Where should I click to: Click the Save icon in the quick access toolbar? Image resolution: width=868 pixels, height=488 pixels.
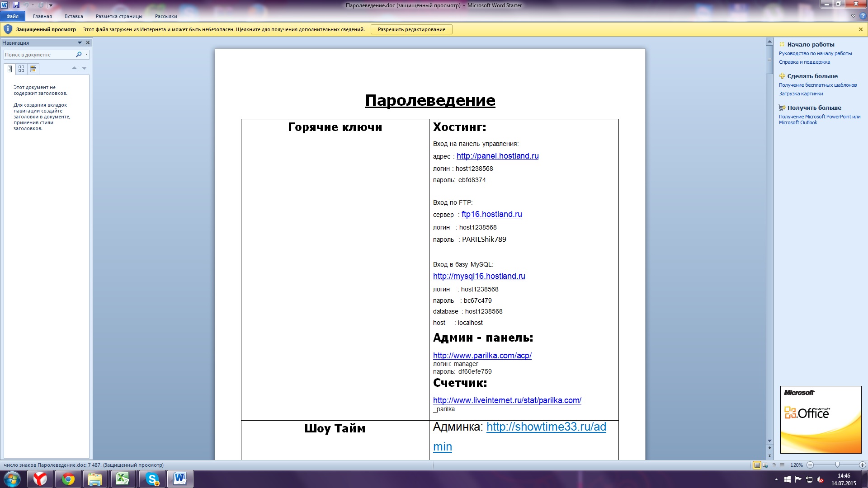click(16, 5)
